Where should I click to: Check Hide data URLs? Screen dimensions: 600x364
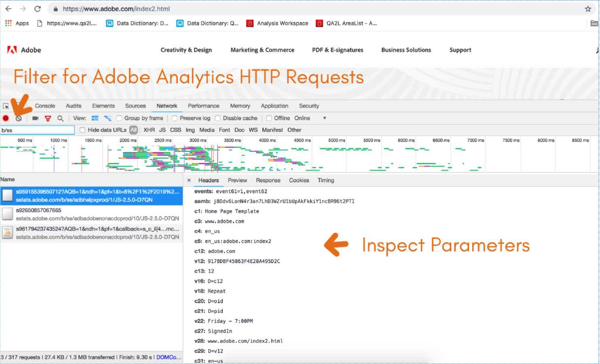pos(82,130)
